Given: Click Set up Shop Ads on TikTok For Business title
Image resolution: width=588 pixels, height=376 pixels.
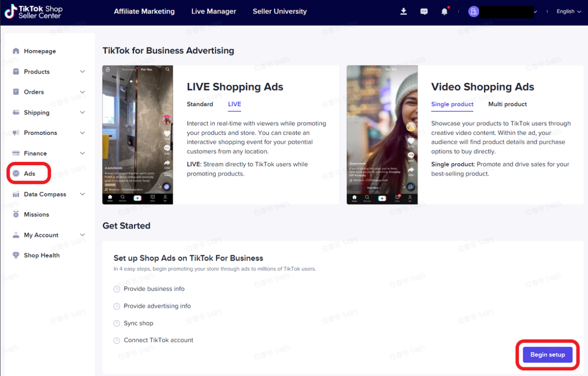Looking at the screenshot, I should tap(188, 258).
